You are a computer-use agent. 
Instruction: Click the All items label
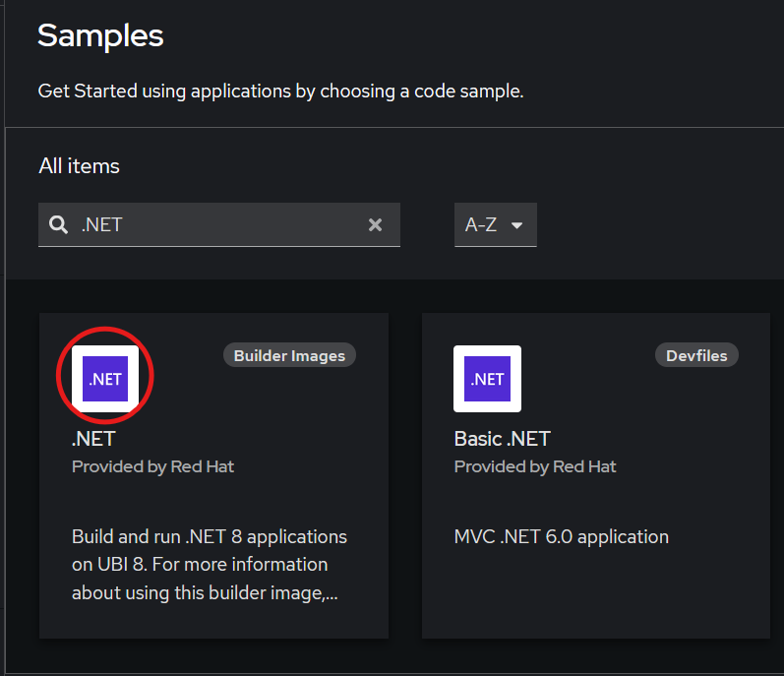79,166
